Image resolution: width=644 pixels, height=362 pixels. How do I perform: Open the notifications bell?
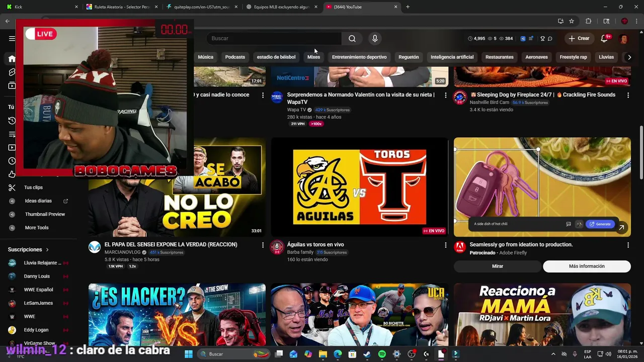pos(605,38)
